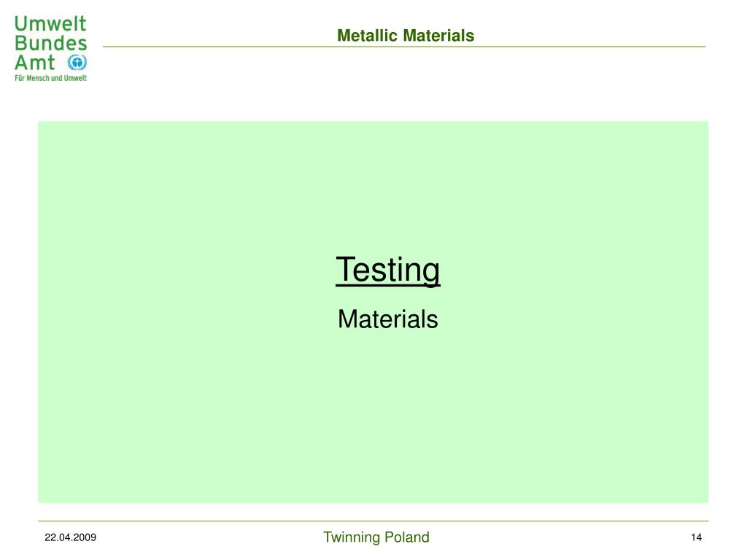Click the word Amt beside the emblem
The width and height of the screenshot is (747, 560).
[35, 63]
